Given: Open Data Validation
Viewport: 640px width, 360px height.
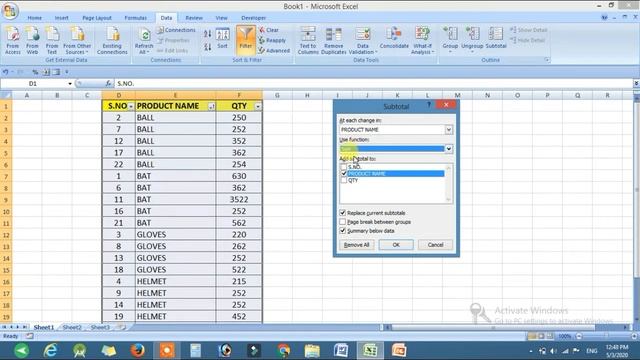Looking at the screenshot, I should point(362,40).
